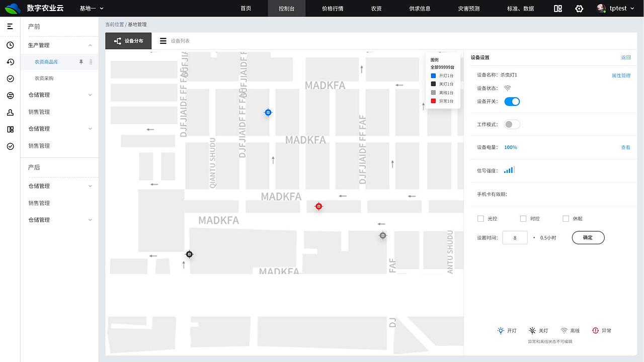
Task: Expand last 仓储管理 under 产后
Action: pos(90,220)
